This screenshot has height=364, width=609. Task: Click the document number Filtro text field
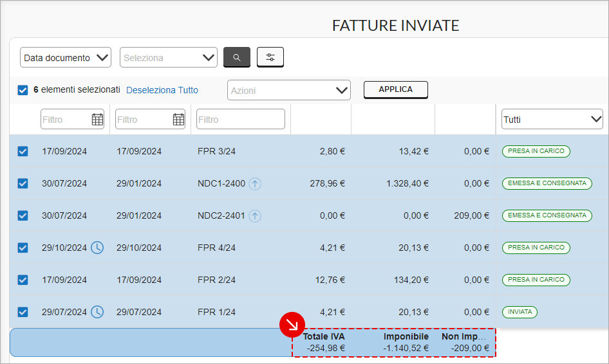click(241, 119)
